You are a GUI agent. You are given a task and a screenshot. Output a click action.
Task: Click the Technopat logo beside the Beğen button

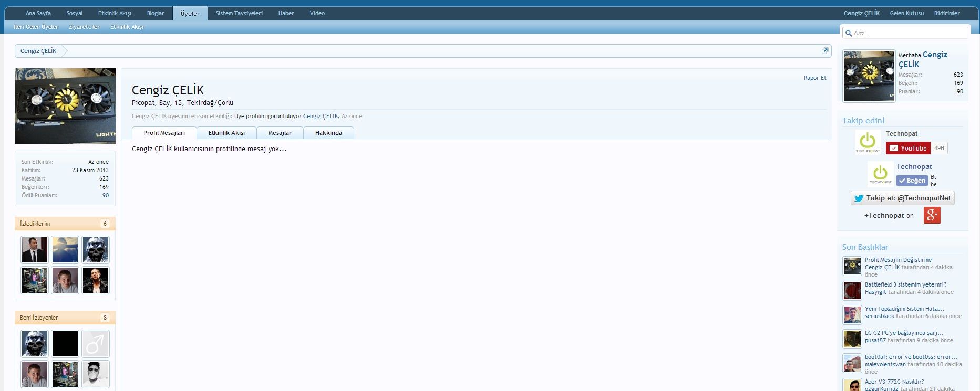[x=880, y=175]
